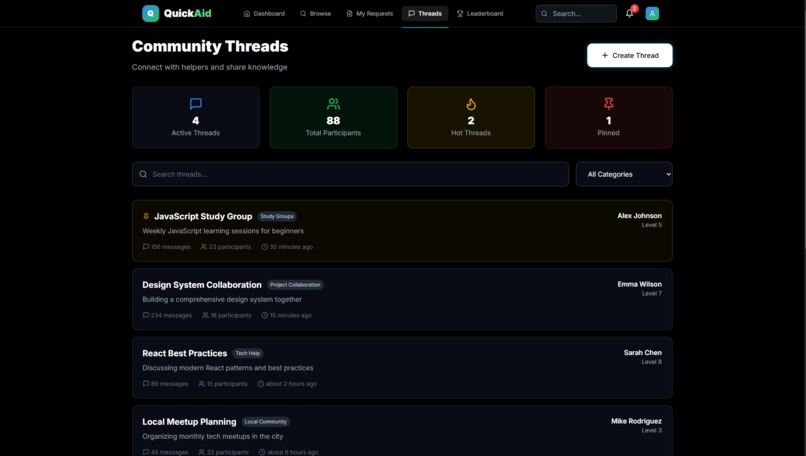Click the plus icon on Create Thread
Screen dimensions: 806x456
[605, 55]
